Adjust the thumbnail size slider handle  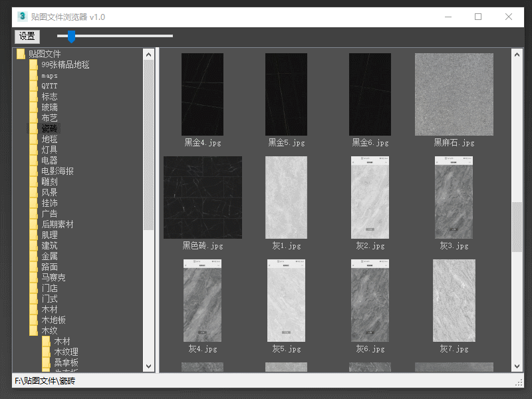[x=71, y=36]
